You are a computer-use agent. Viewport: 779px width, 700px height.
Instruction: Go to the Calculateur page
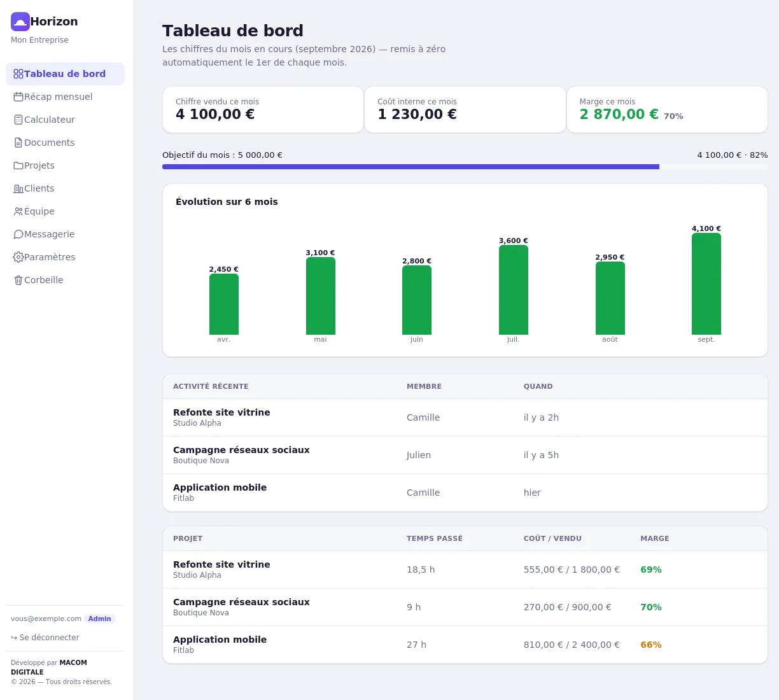click(x=65, y=120)
